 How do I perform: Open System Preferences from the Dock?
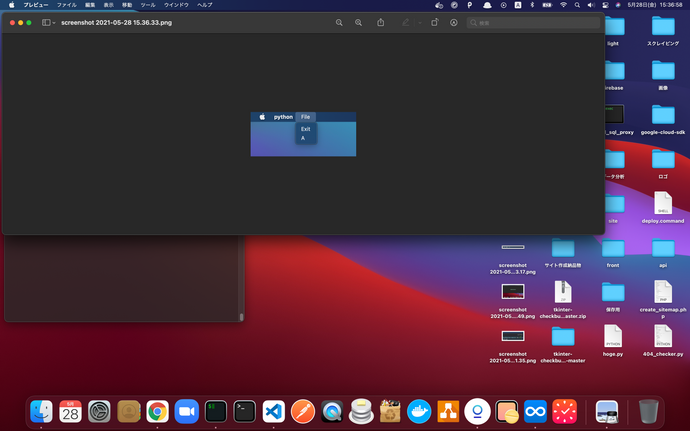pyautogui.click(x=99, y=412)
